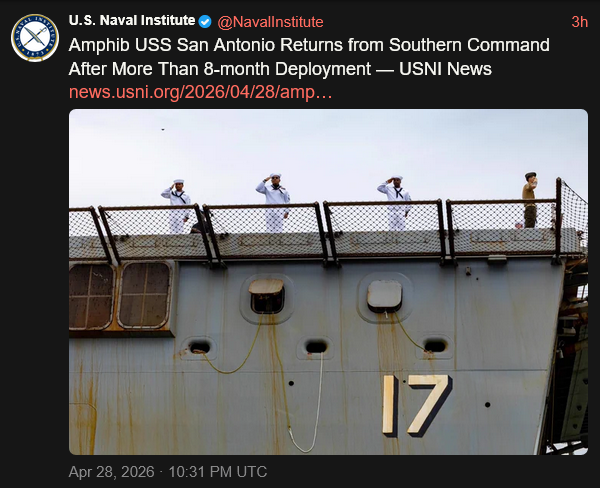
Task: Click the hull number 17 in the photo
Action: click(417, 406)
